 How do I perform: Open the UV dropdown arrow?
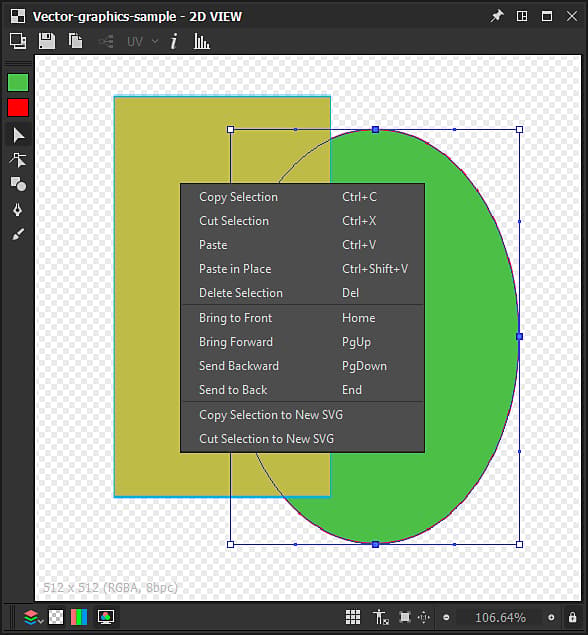(155, 41)
